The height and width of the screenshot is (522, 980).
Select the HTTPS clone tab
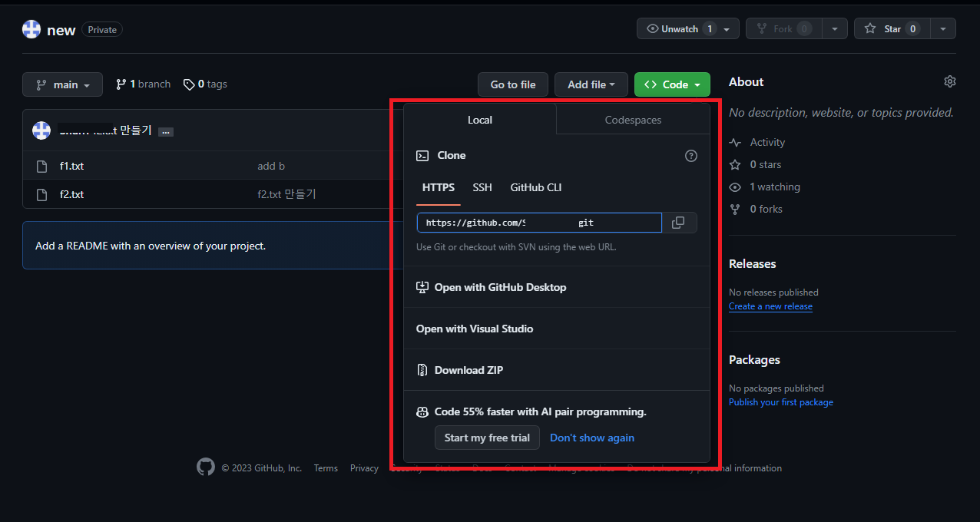tap(439, 188)
